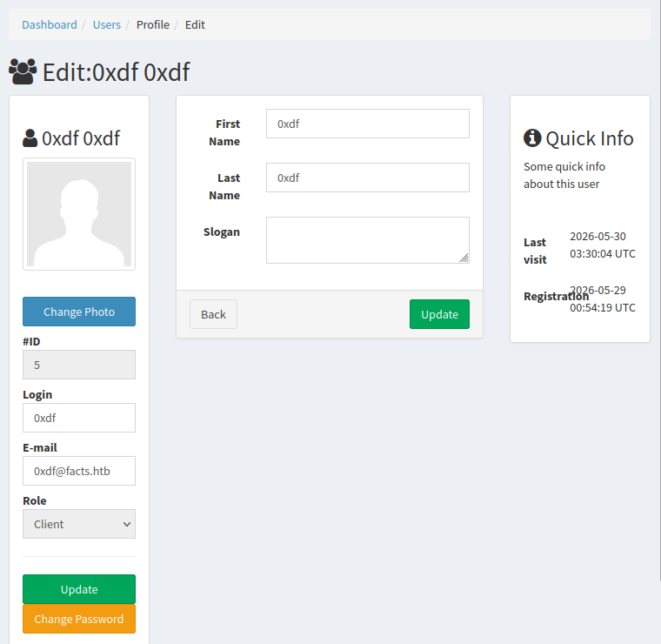Click the registration date 2026-05-29 00:54:19 UTC
Image resolution: width=661 pixels, height=644 pixels.
tap(603, 299)
